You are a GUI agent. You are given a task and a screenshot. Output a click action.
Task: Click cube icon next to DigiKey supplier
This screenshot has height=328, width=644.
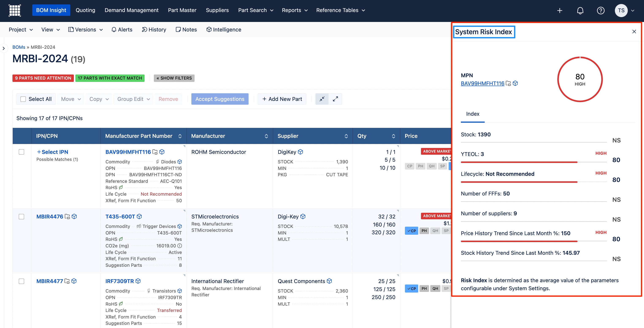pyautogui.click(x=300, y=152)
